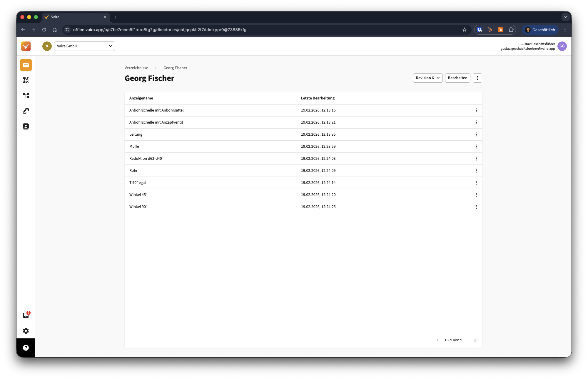Open row menu for Muffe
588x379 pixels.
(476, 147)
